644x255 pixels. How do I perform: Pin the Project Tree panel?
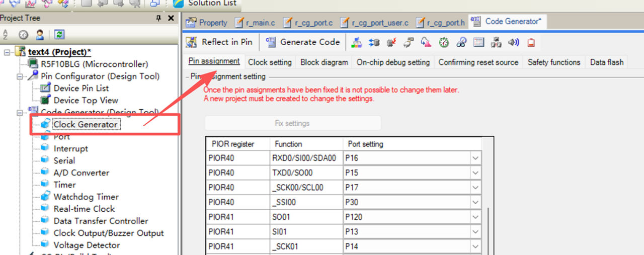pyautogui.click(x=158, y=18)
